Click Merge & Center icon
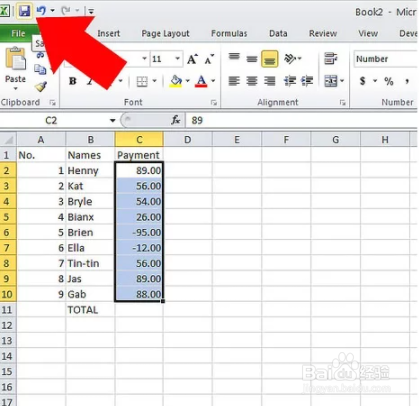This screenshot has width=419, height=406. [331, 81]
